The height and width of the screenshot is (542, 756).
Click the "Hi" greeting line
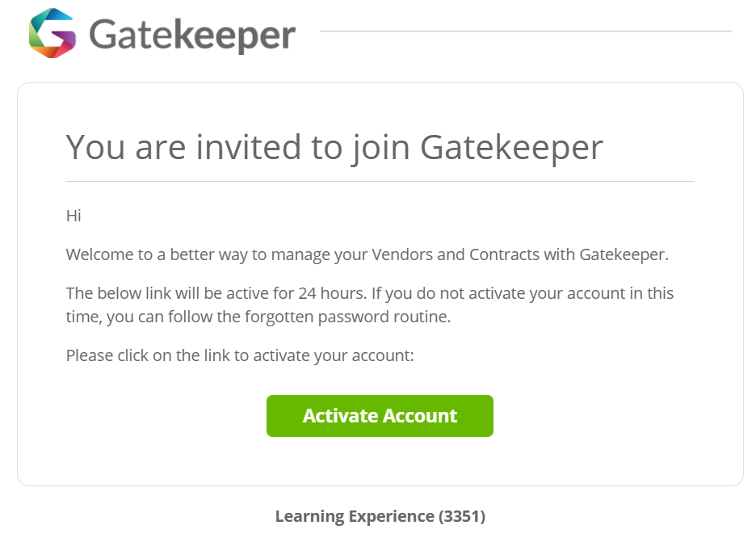point(73,216)
